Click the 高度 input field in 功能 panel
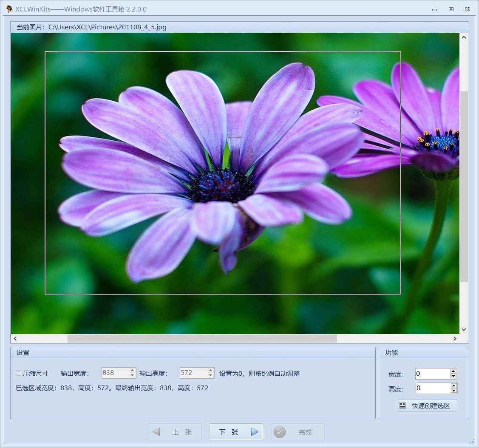 pos(432,388)
